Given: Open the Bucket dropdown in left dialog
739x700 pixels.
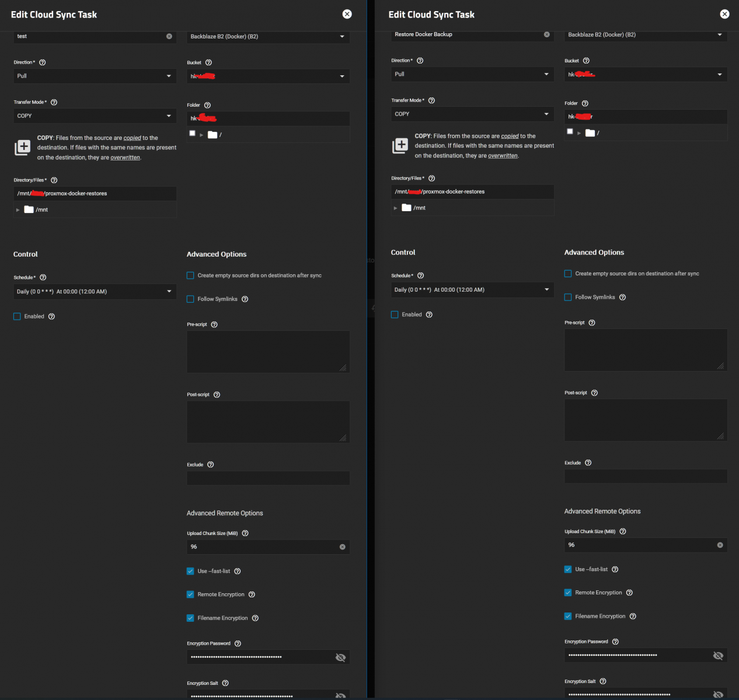Looking at the screenshot, I should [268, 76].
